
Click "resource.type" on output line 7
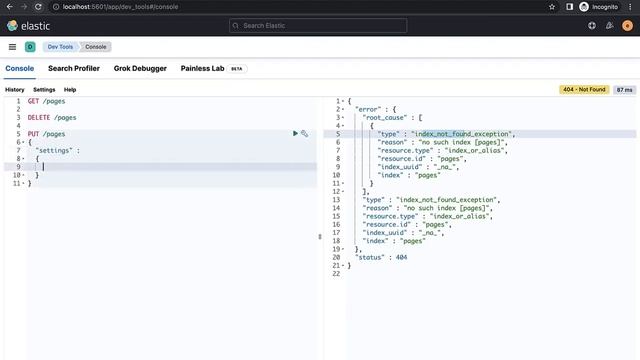pos(404,151)
